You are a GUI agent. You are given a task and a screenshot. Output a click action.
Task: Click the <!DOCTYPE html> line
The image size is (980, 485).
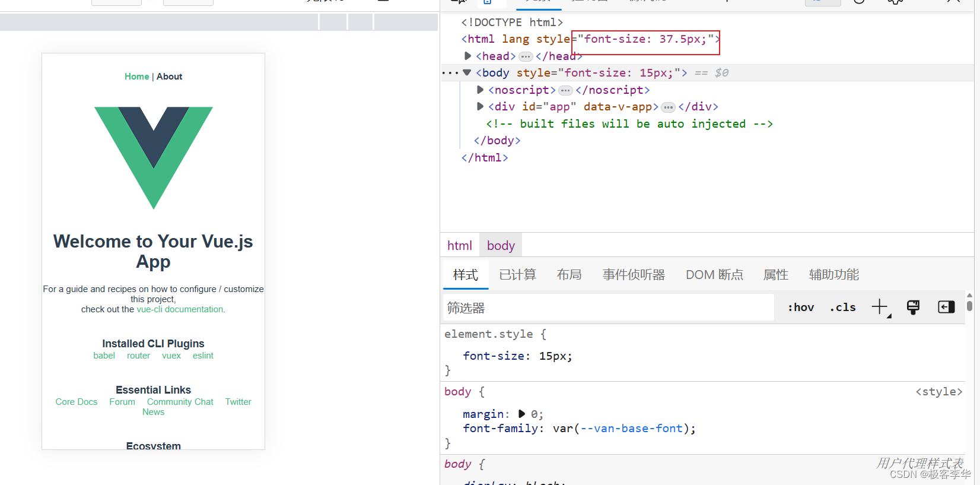(512, 22)
